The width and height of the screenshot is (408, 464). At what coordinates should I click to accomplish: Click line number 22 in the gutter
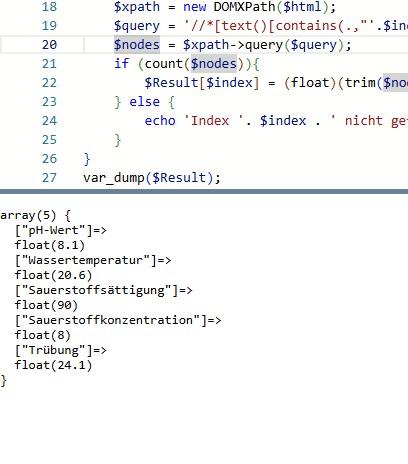49,83
